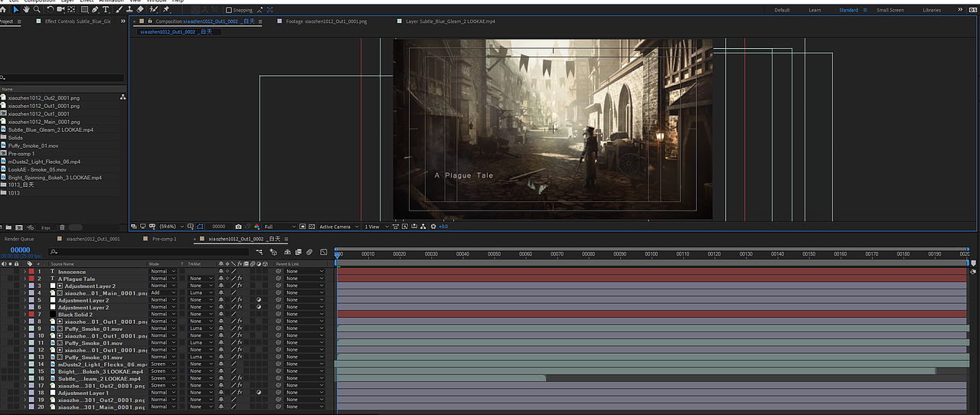Select the Rectangle shape tool
The image size is (980, 415).
(84, 9)
